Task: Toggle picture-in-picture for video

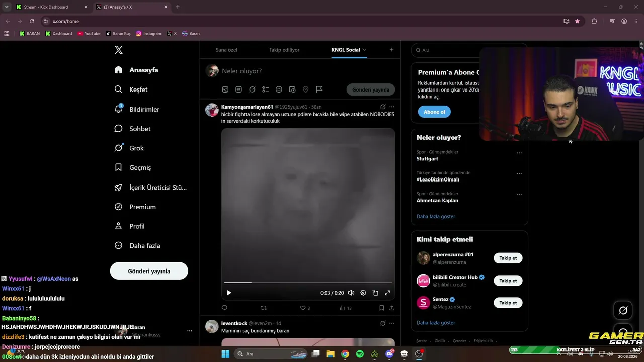Action: [375, 293]
